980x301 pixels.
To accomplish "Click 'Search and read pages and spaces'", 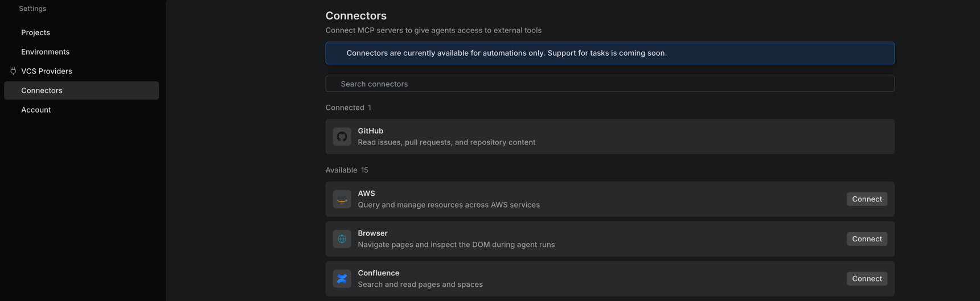I will pos(420,284).
